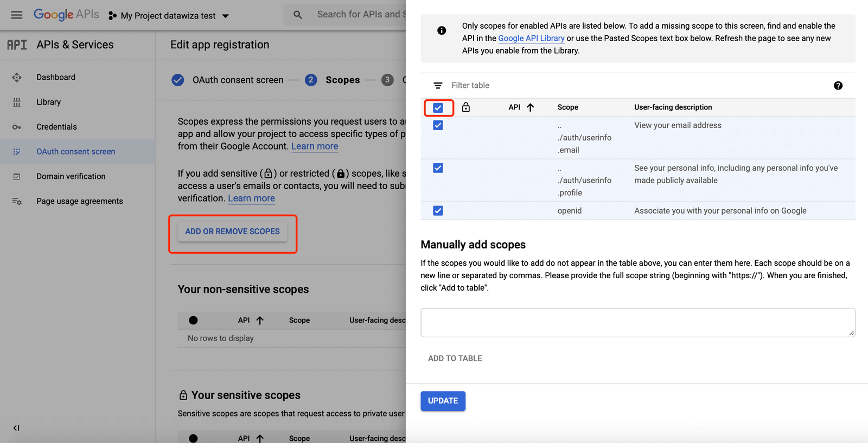The image size is (868, 443).
Task: Go to step 3 in the stepper
Action: pos(387,80)
